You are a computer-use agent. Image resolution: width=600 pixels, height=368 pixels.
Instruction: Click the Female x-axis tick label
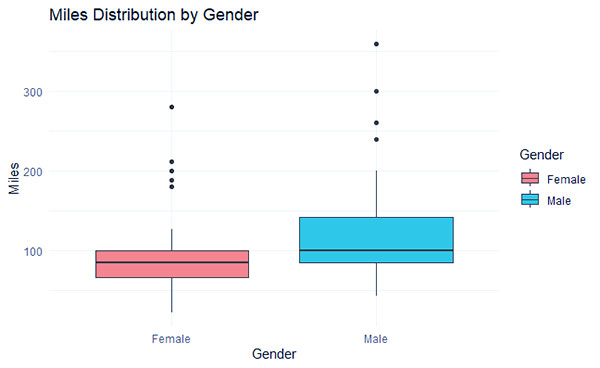pyautogui.click(x=171, y=339)
